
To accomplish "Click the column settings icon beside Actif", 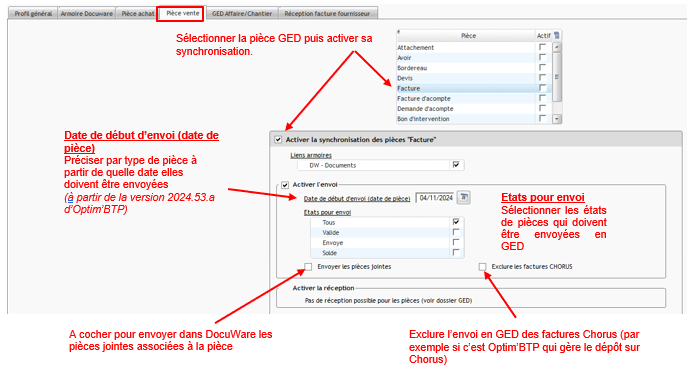I will [x=556, y=35].
